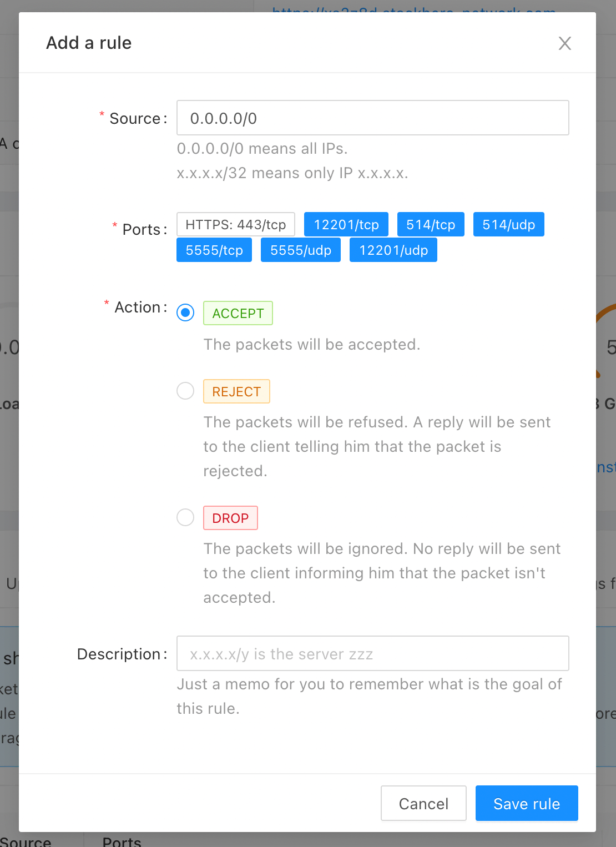616x847 pixels.
Task: Select the ACCEPT radio button
Action: (185, 313)
